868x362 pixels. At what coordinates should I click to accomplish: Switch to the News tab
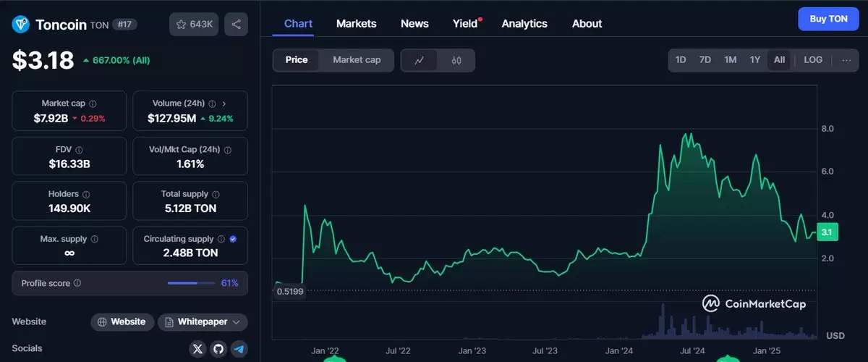(414, 23)
